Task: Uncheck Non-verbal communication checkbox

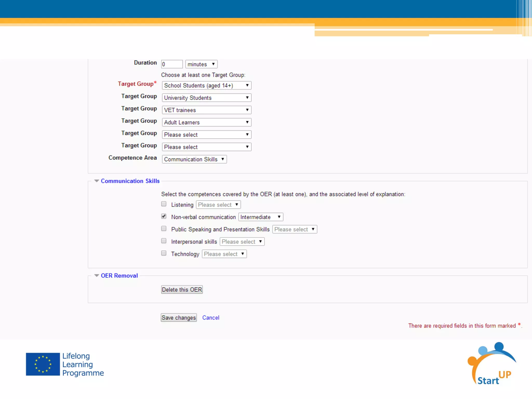Action: [164, 216]
